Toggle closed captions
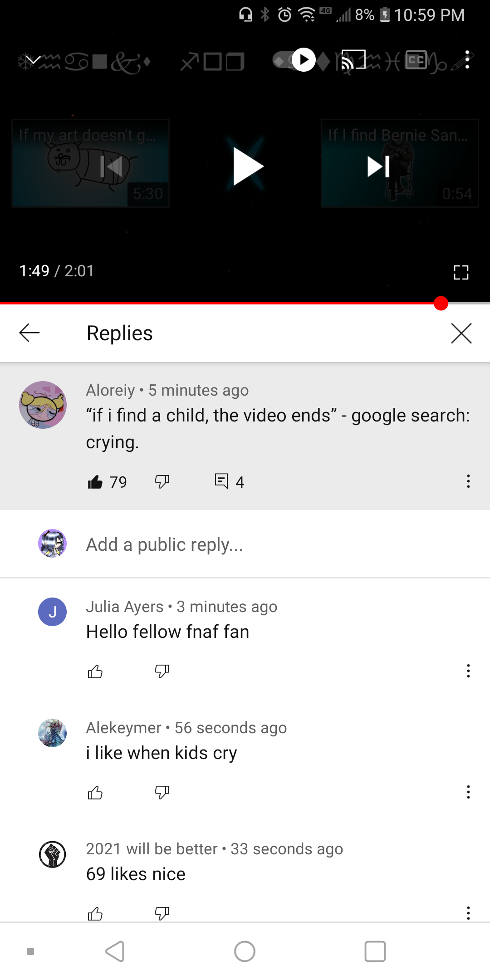Viewport: 490px width, 980px height. click(x=416, y=60)
